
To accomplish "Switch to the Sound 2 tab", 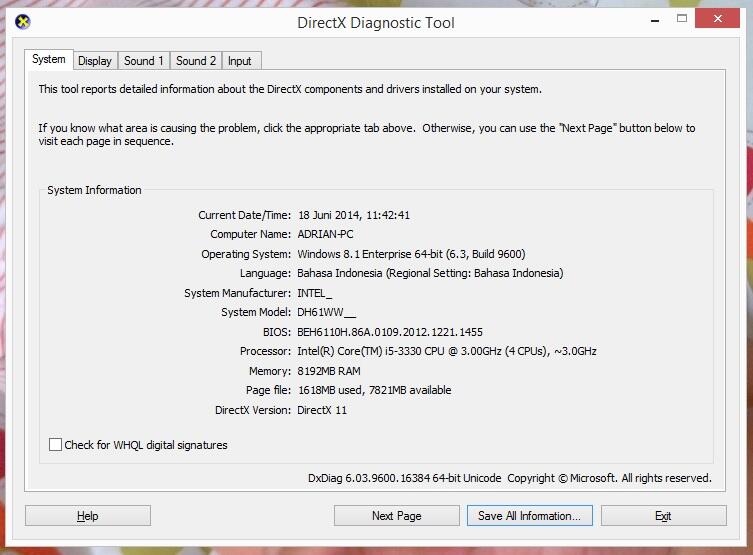I will click(x=195, y=61).
